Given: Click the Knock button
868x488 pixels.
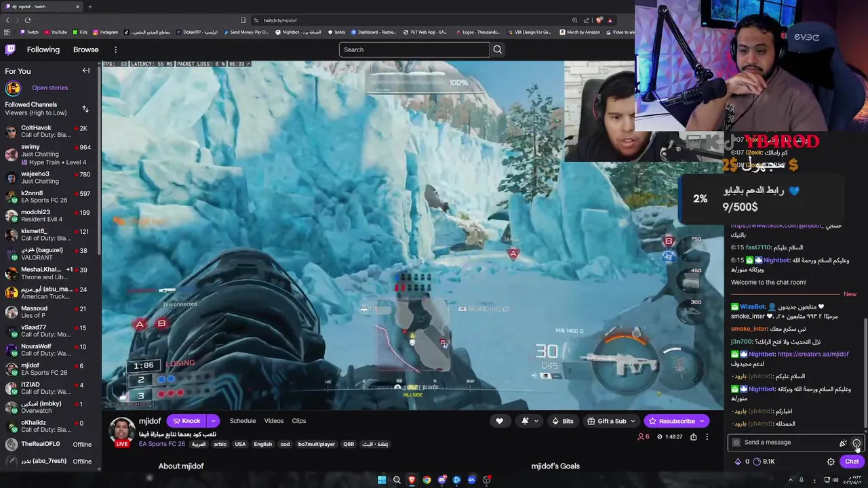Looking at the screenshot, I should click(x=186, y=421).
